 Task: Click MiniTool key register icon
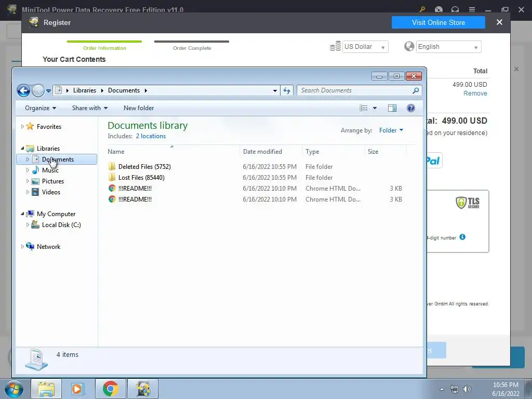point(422,9)
